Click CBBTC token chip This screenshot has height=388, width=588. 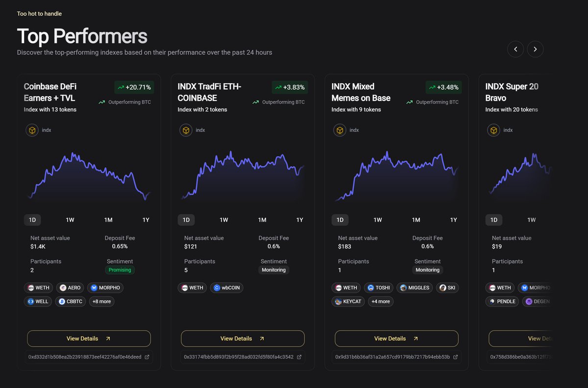tap(71, 301)
